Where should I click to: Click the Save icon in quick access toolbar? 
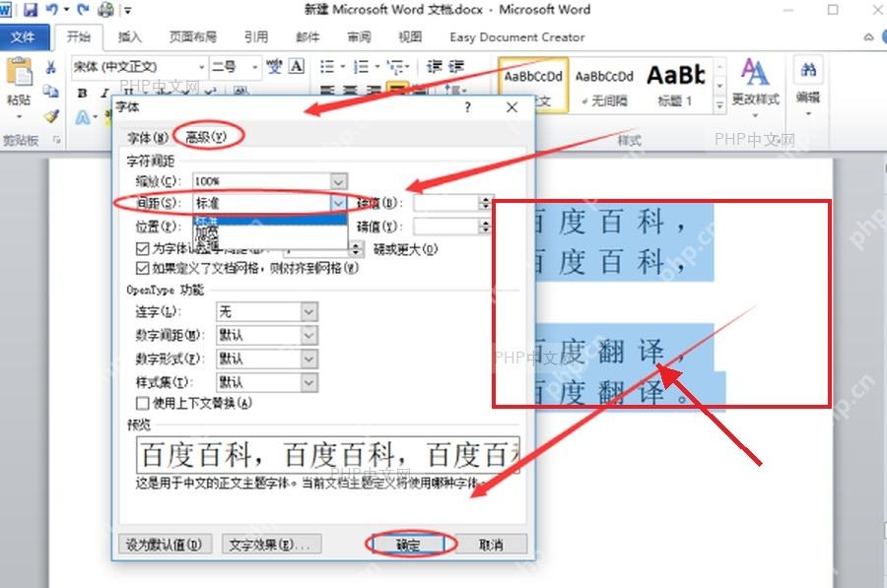point(30,10)
